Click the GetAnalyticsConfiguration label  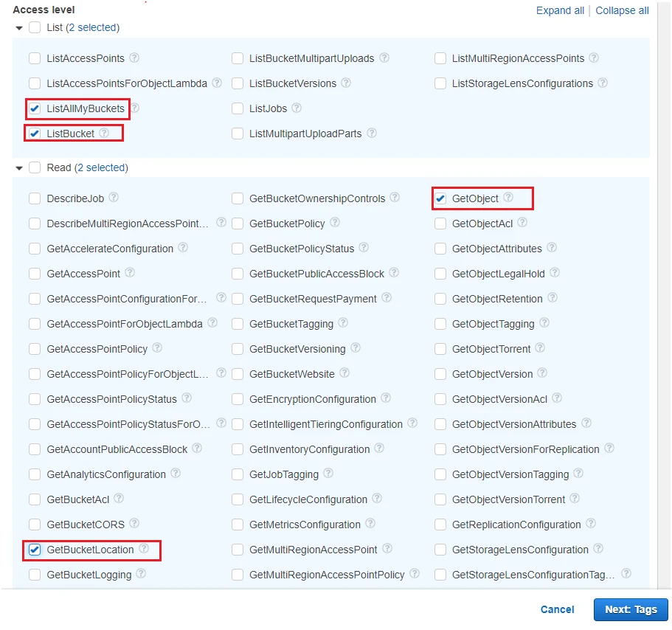(106, 474)
